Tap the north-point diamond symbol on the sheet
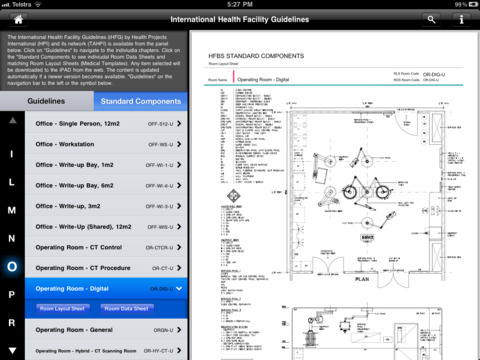This screenshot has width=480, height=360. pyautogui.click(x=233, y=196)
